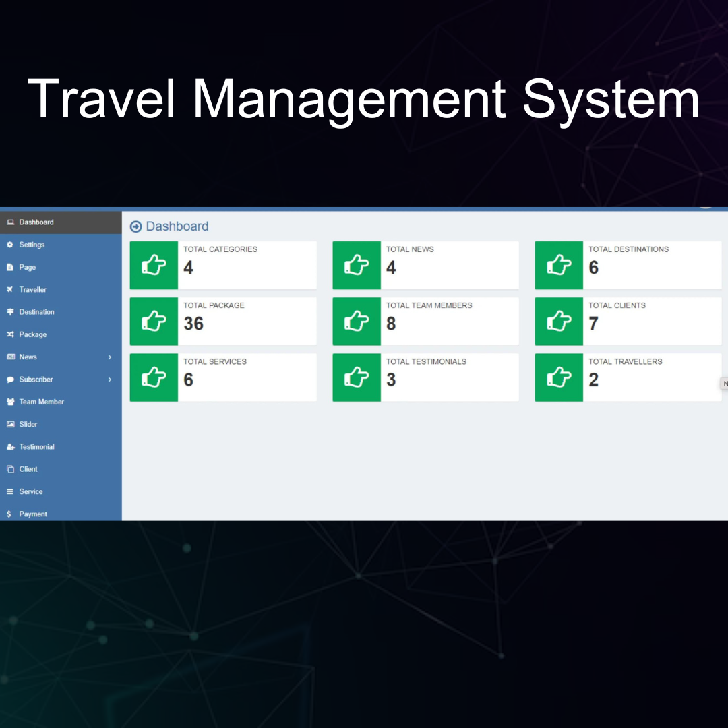This screenshot has width=728, height=728.
Task: Open the Service sidebar link
Action: click(30, 492)
